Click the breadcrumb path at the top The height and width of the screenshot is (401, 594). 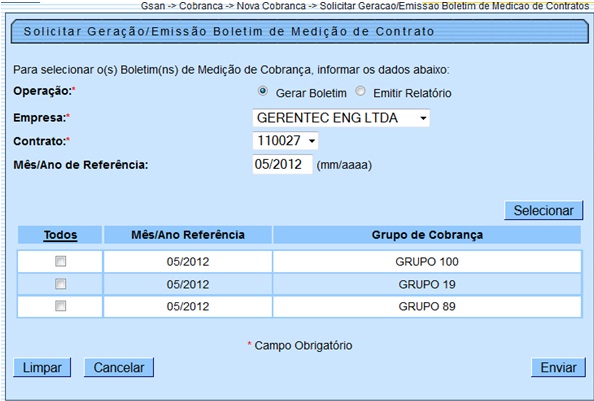(365, 6)
